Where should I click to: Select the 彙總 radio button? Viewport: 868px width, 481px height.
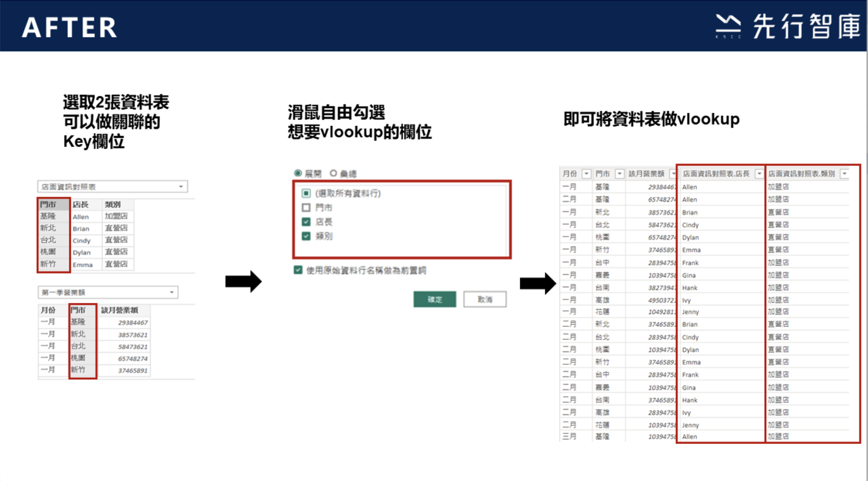pos(333,173)
